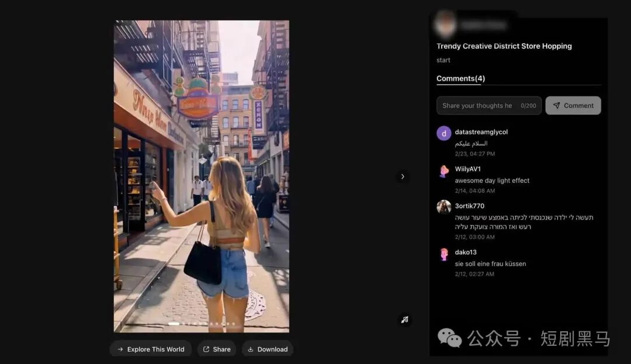The height and width of the screenshot is (364, 631).
Task: Click the Explore This World button
Action: point(151,349)
